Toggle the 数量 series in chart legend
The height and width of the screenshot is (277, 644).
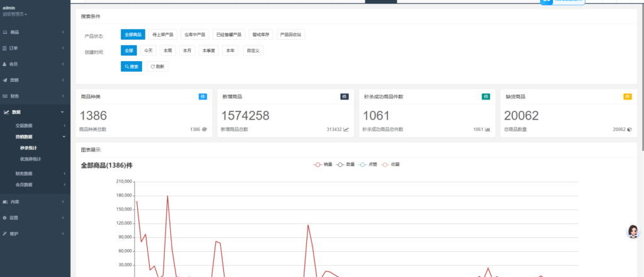(345, 164)
